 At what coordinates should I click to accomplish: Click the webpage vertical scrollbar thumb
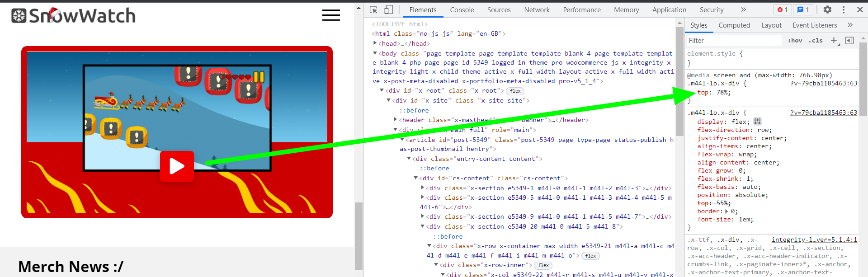pyautogui.click(x=359, y=235)
